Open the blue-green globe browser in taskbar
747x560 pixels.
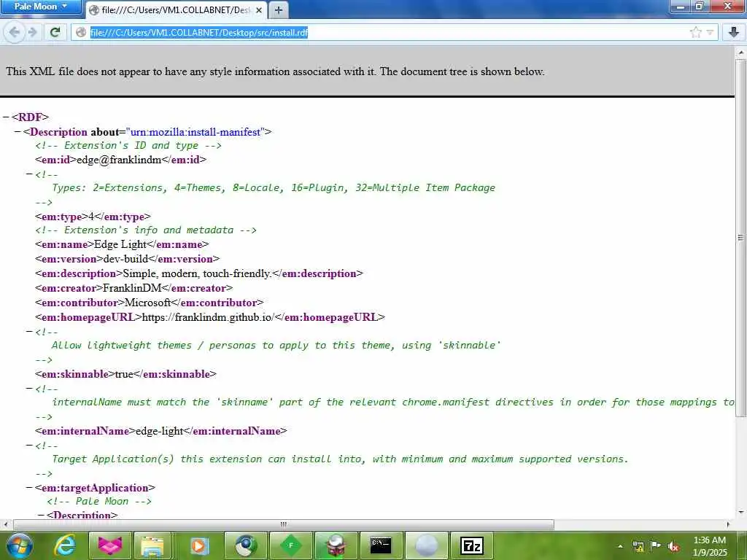245,545
